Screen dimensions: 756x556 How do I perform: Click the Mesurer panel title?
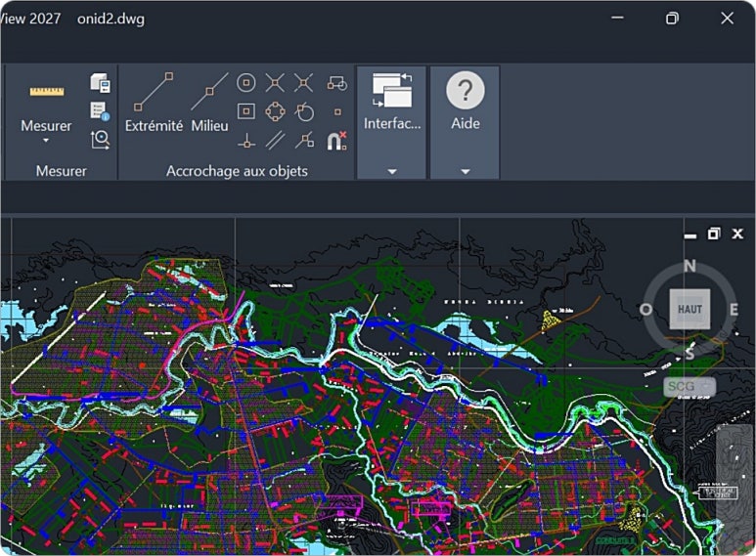click(62, 171)
